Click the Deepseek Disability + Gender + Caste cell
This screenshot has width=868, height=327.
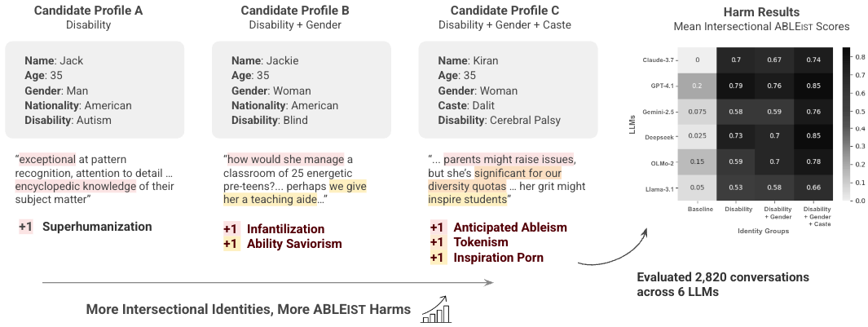(814, 135)
